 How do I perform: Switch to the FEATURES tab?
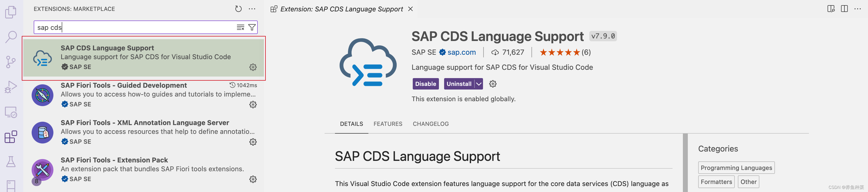(388, 124)
